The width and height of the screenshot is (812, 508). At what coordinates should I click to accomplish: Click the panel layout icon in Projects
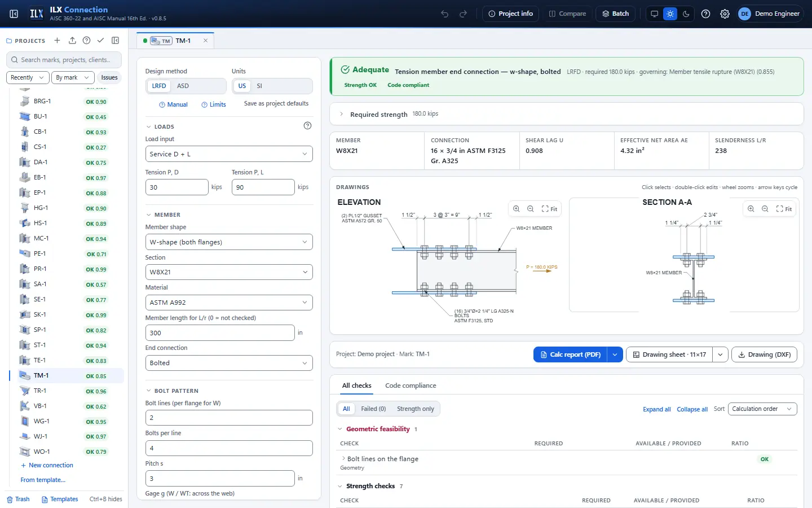(115, 41)
